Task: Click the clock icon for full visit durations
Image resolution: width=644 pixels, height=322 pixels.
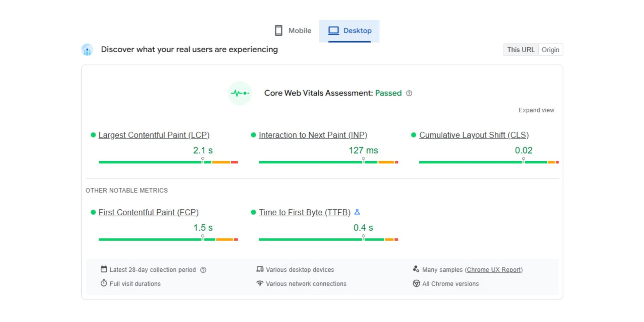Action: 103,283
